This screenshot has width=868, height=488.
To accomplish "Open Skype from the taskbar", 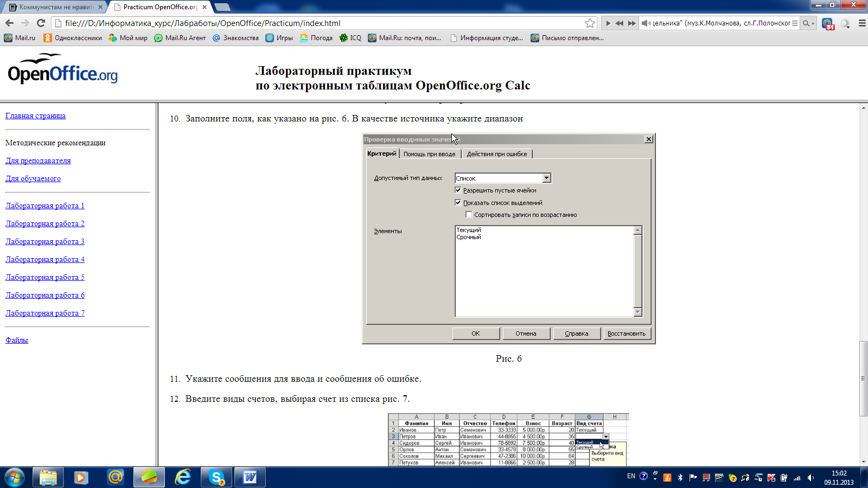I will [216, 477].
